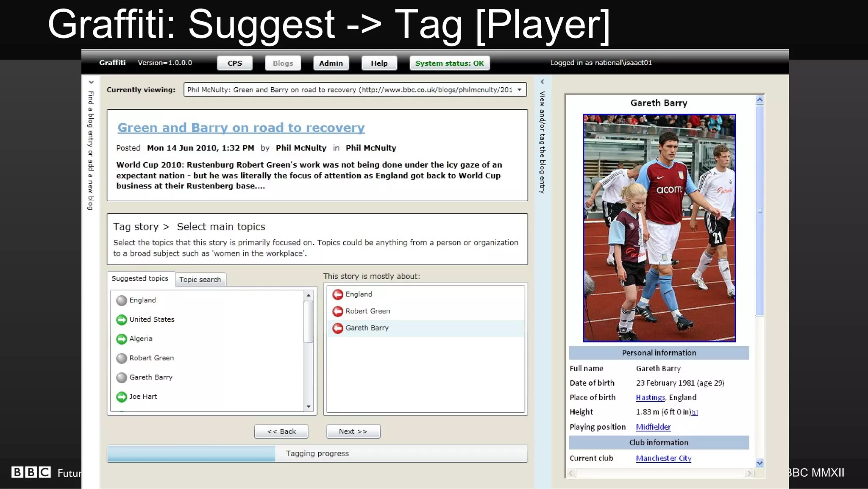The image size is (868, 489).
Task: Remove Robert Green via red arrow icon
Action: pos(338,311)
